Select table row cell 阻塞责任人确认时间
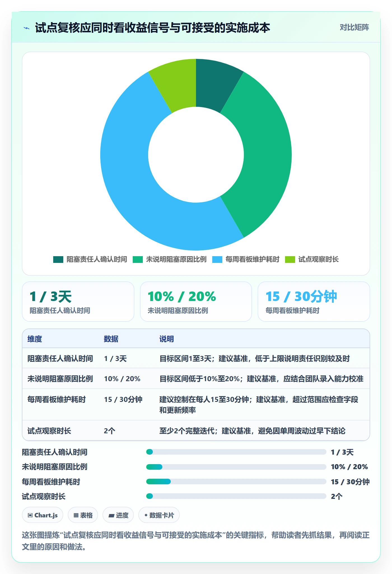392x574 pixels. point(60,358)
